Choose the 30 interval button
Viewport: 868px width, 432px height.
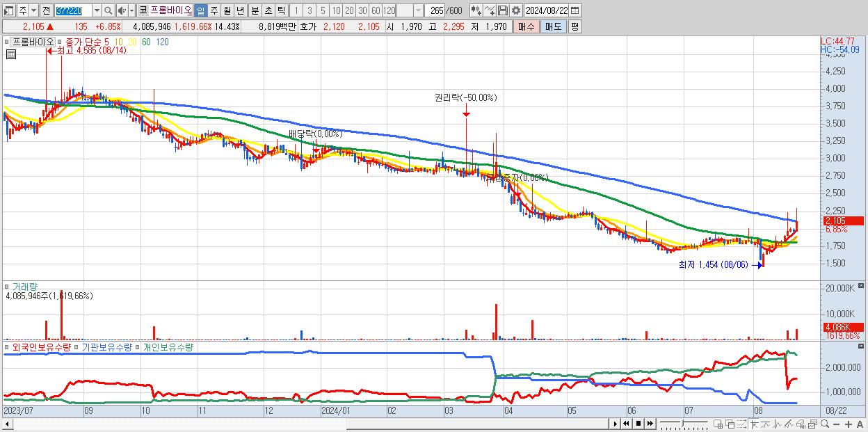tap(362, 10)
